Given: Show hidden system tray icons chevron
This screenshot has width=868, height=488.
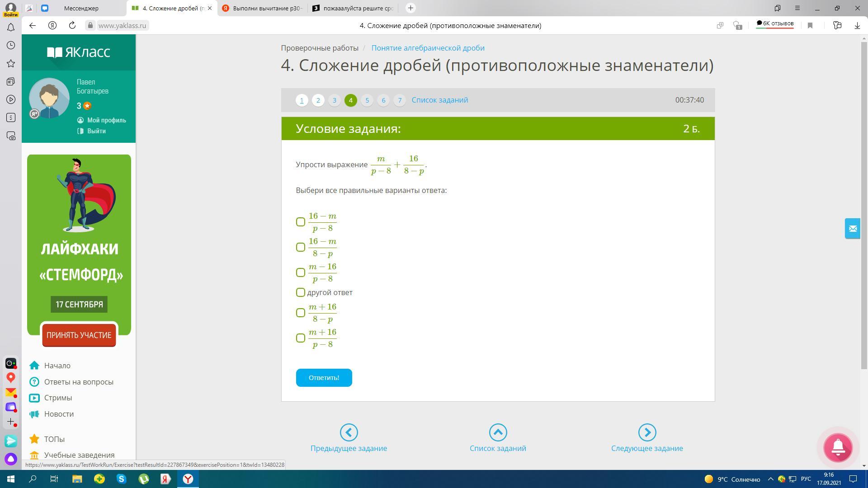Looking at the screenshot, I should point(771,479).
